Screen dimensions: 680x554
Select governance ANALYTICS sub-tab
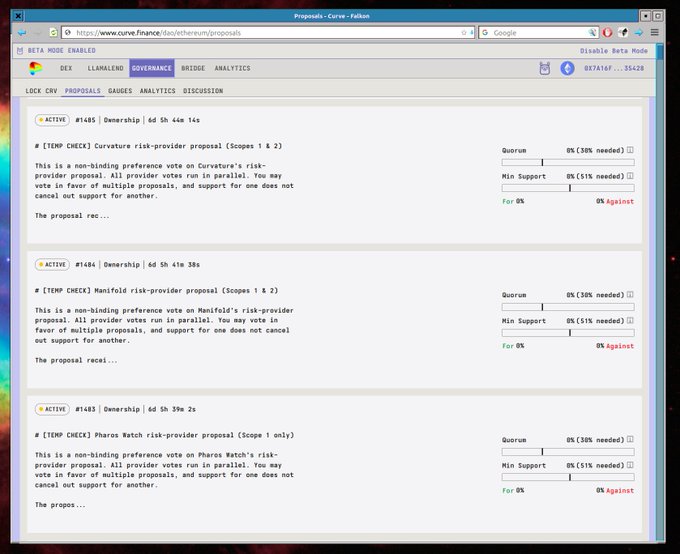pyautogui.click(x=157, y=91)
